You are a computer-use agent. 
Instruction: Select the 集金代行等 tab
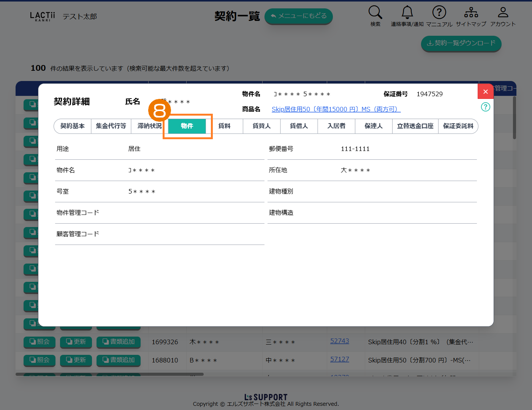[111, 126]
